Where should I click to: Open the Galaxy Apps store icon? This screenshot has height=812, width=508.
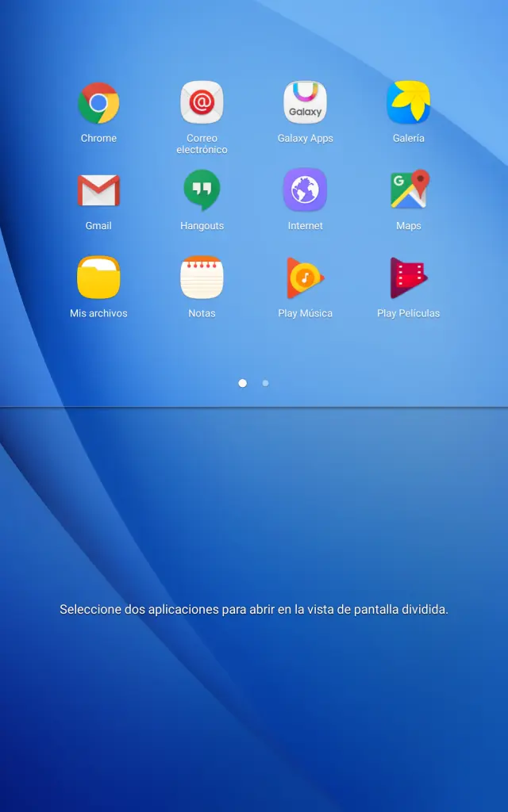pyautogui.click(x=305, y=103)
